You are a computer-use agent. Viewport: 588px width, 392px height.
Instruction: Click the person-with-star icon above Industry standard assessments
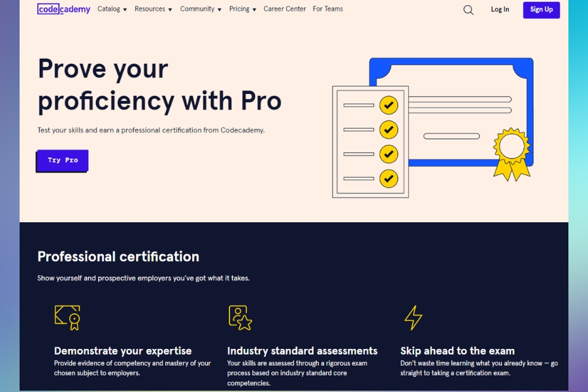(x=240, y=318)
